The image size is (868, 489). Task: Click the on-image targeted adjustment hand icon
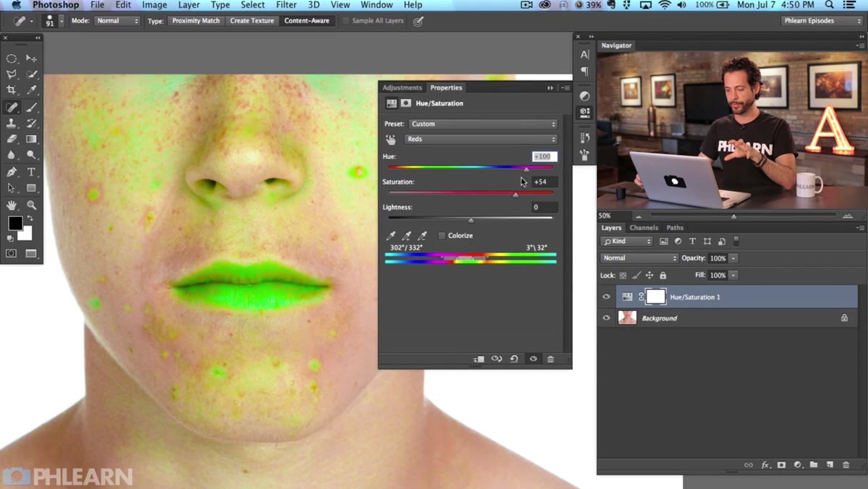tap(391, 140)
